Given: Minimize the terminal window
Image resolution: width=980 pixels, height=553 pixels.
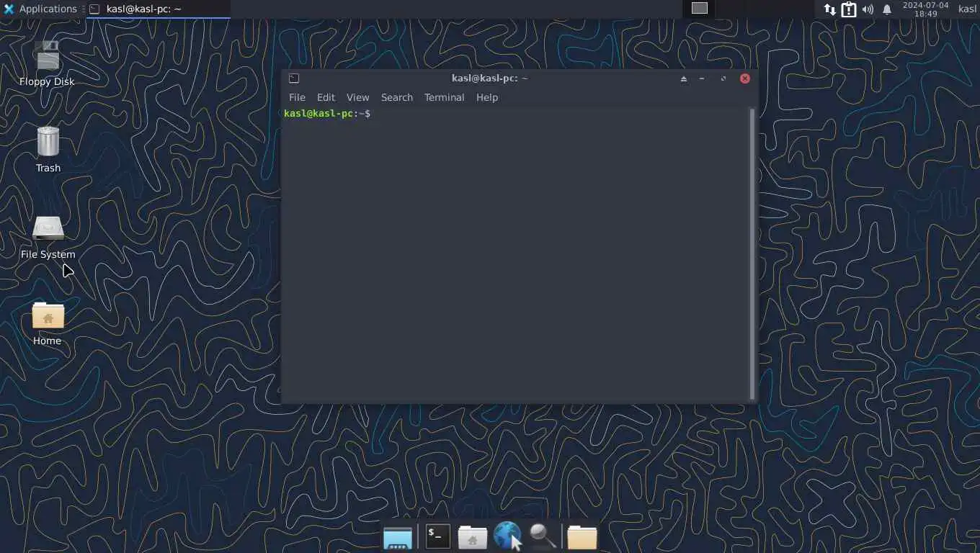Looking at the screenshot, I should tap(702, 78).
